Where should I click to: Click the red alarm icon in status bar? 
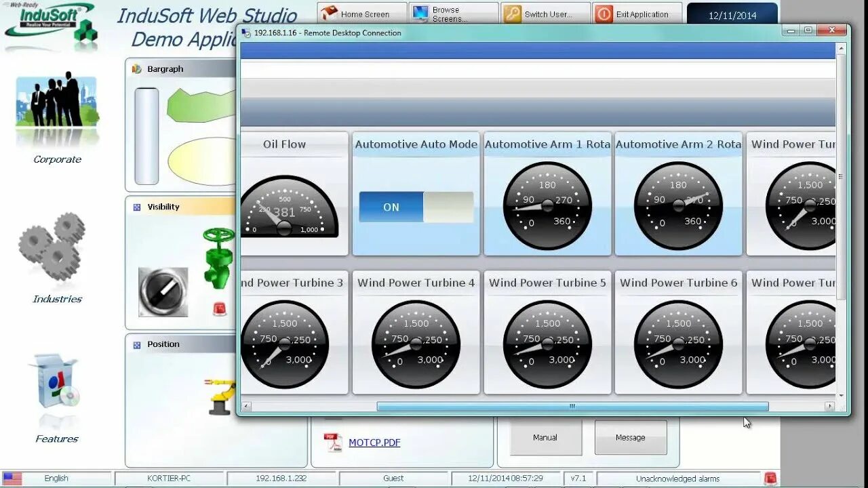[x=770, y=479]
